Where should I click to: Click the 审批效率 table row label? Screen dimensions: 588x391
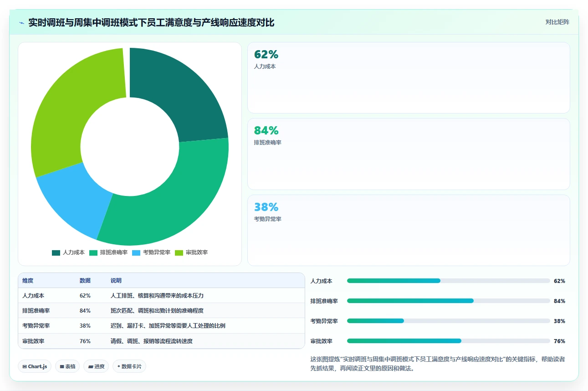tap(33, 341)
